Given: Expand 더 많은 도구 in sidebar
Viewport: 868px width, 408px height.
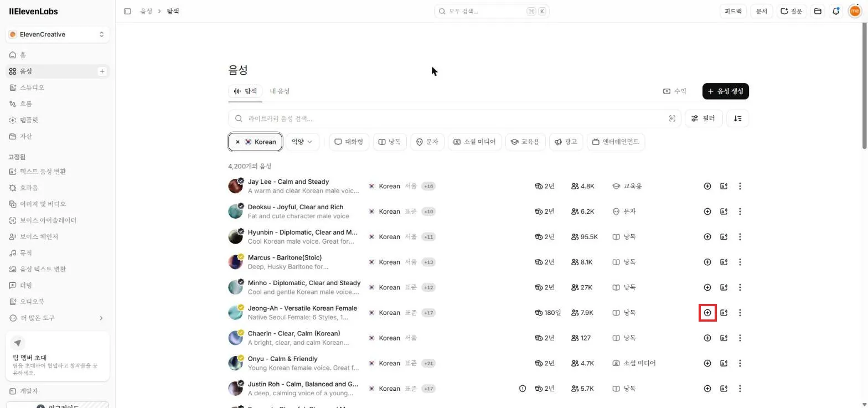Looking at the screenshot, I should (x=57, y=318).
